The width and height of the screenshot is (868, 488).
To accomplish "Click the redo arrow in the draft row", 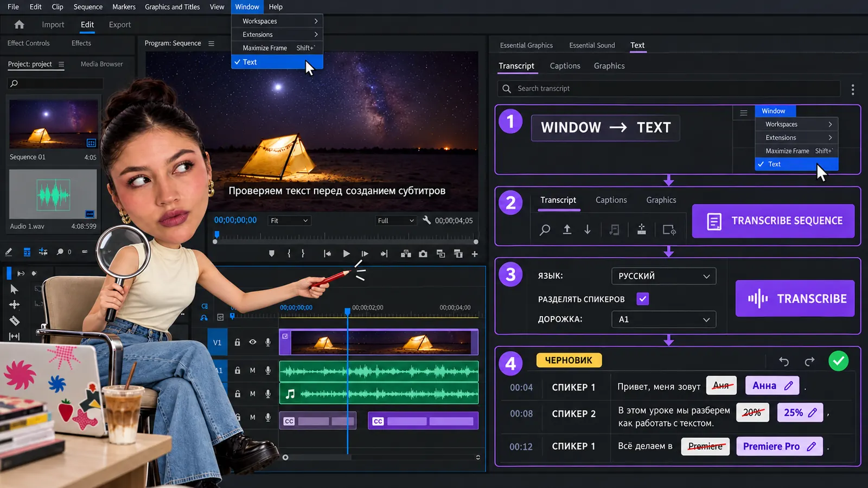I will click(x=809, y=361).
